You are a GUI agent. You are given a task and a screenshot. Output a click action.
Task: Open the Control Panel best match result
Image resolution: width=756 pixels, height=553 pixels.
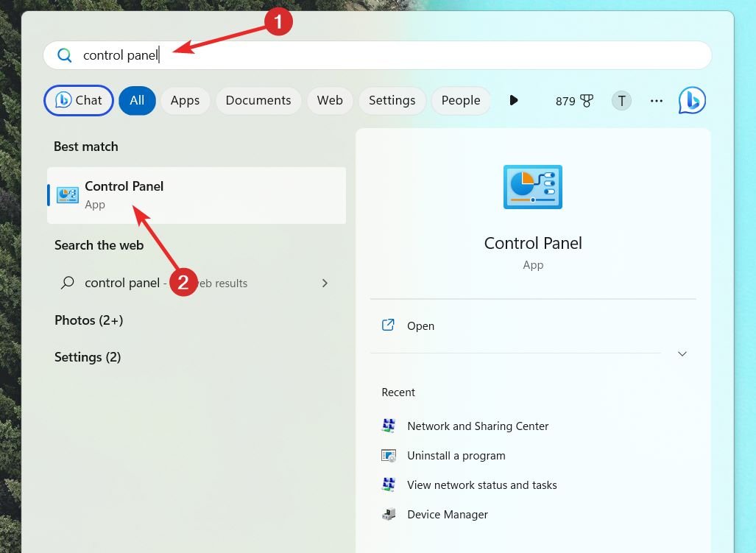point(197,195)
